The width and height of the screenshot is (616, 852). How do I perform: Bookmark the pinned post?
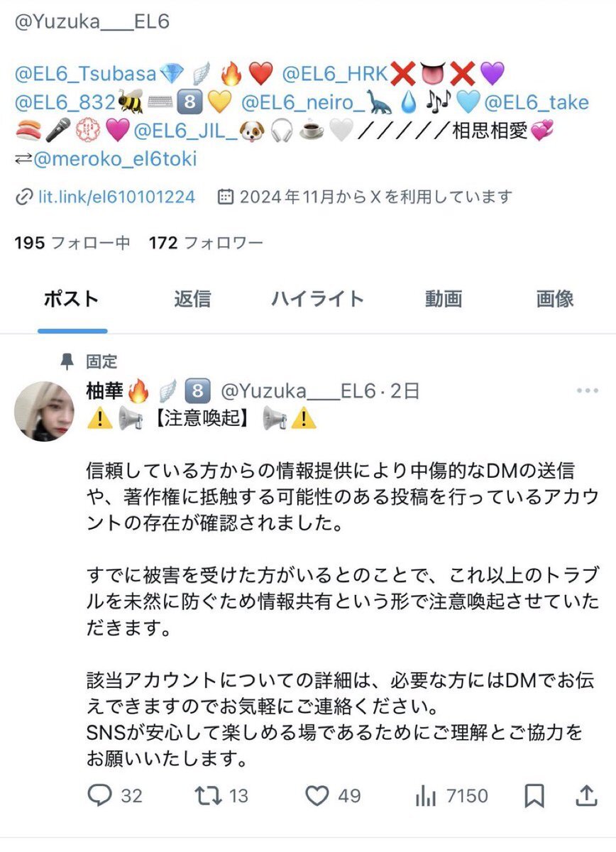[x=534, y=796]
